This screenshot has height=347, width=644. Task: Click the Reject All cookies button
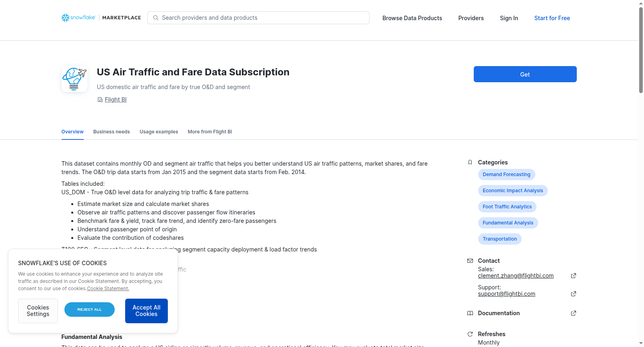(x=89, y=310)
